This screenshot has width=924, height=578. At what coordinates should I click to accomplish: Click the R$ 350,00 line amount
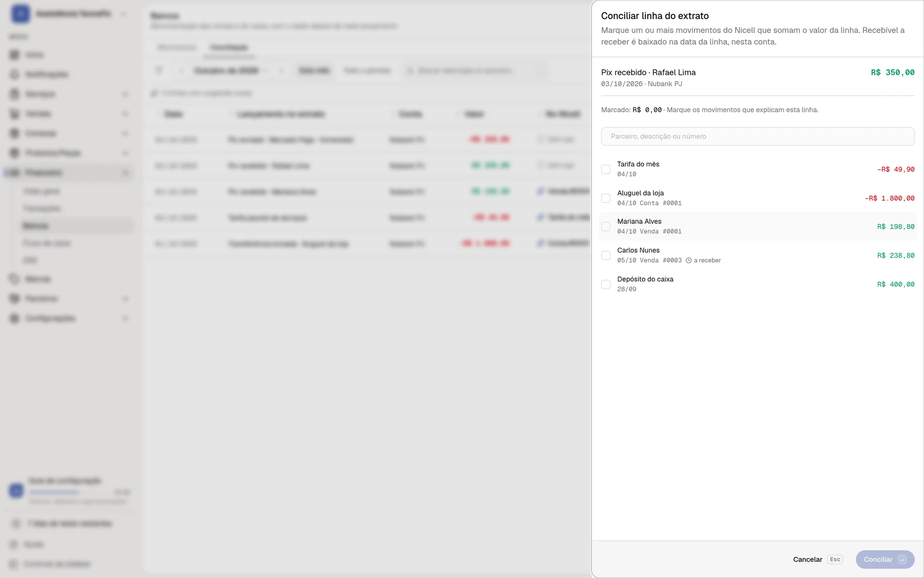pos(893,72)
